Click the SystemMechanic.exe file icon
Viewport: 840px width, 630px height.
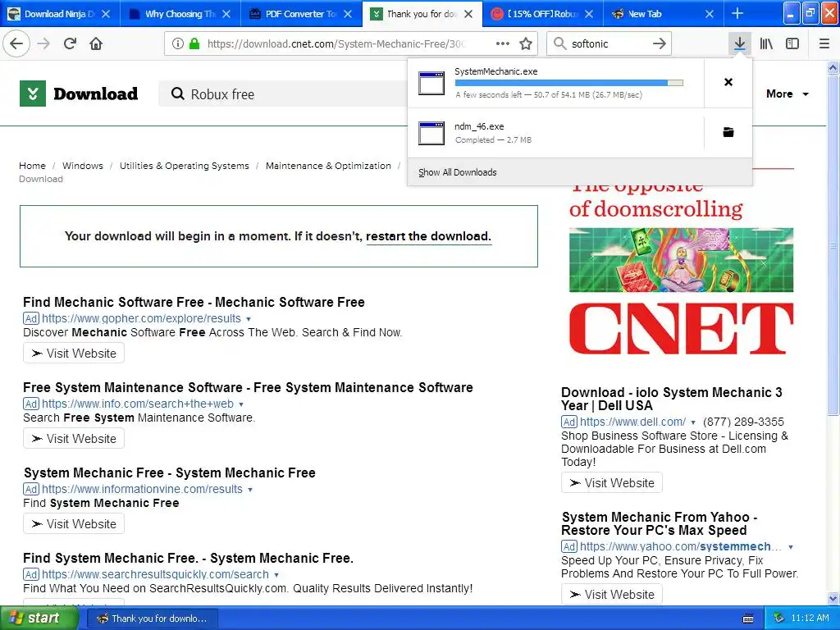[x=431, y=83]
